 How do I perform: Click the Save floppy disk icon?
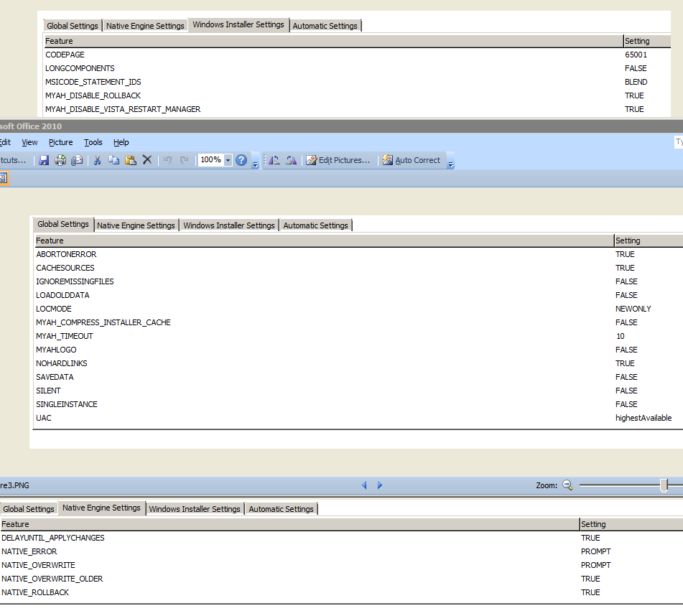[44, 160]
